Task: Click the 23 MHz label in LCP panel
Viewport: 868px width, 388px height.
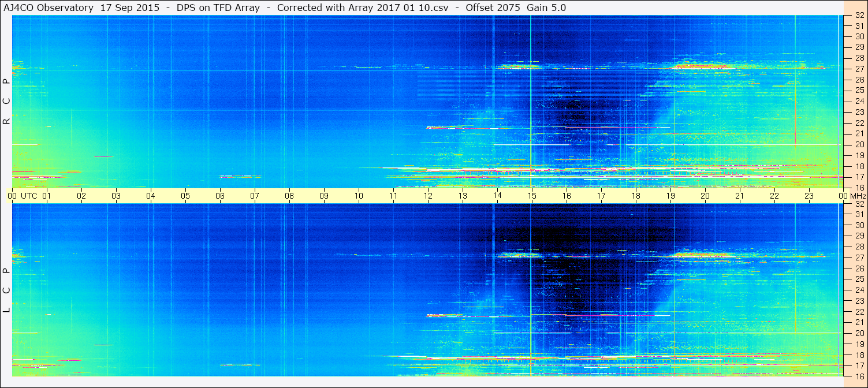Action: pyautogui.click(x=859, y=301)
